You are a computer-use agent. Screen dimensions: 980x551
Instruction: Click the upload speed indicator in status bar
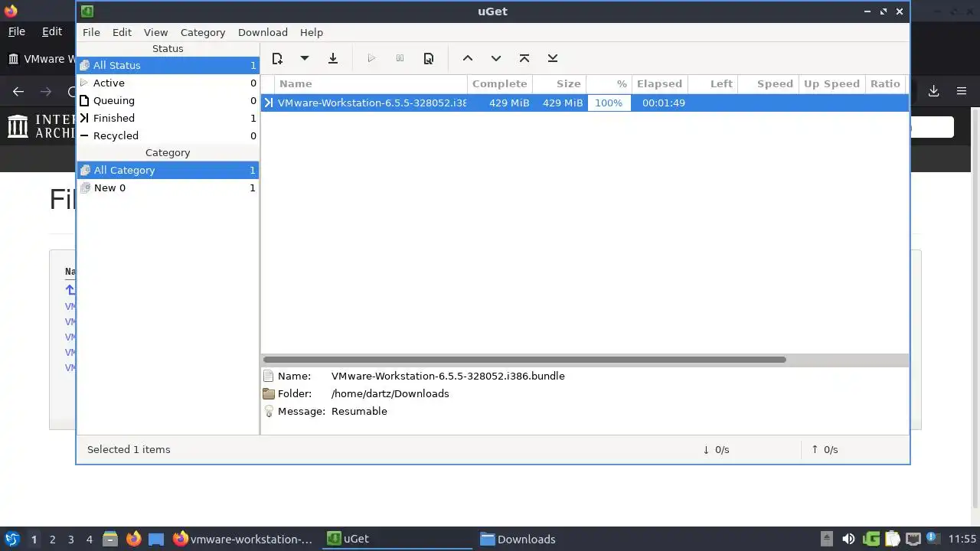click(x=825, y=449)
